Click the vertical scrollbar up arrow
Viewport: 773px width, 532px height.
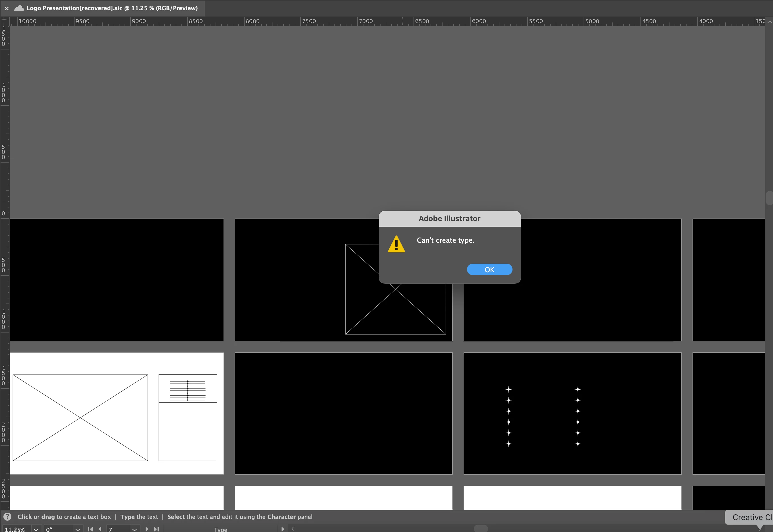[769, 21]
